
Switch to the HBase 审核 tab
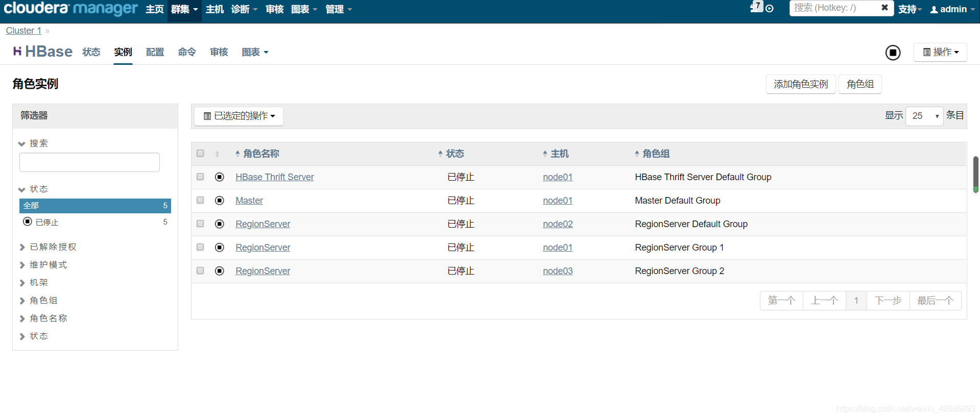[219, 52]
